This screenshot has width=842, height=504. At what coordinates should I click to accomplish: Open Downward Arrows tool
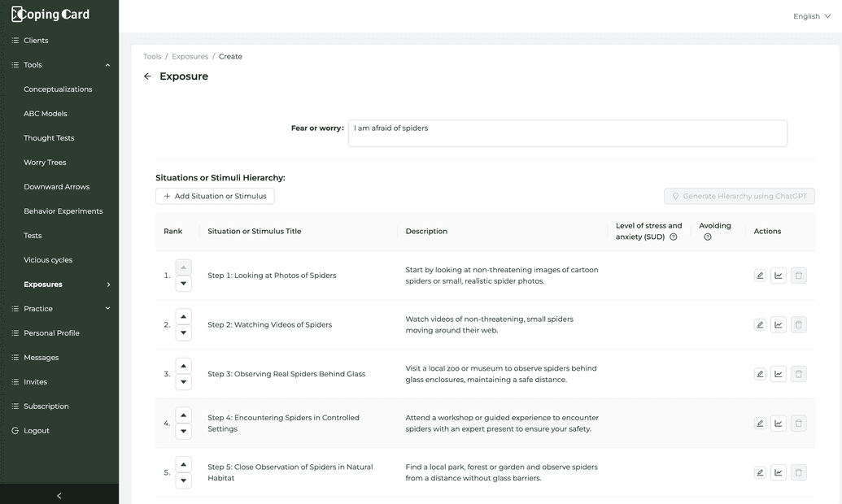click(x=56, y=187)
